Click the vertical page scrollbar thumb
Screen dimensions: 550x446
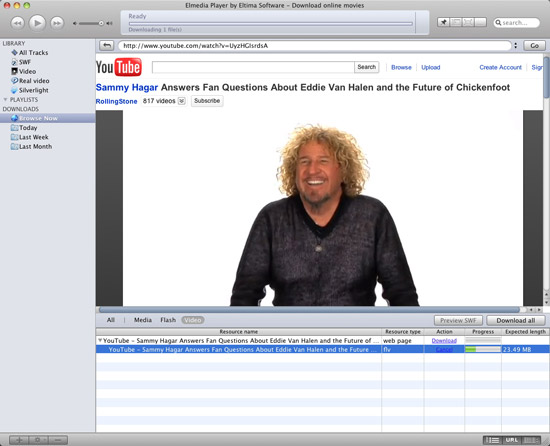click(x=546, y=77)
